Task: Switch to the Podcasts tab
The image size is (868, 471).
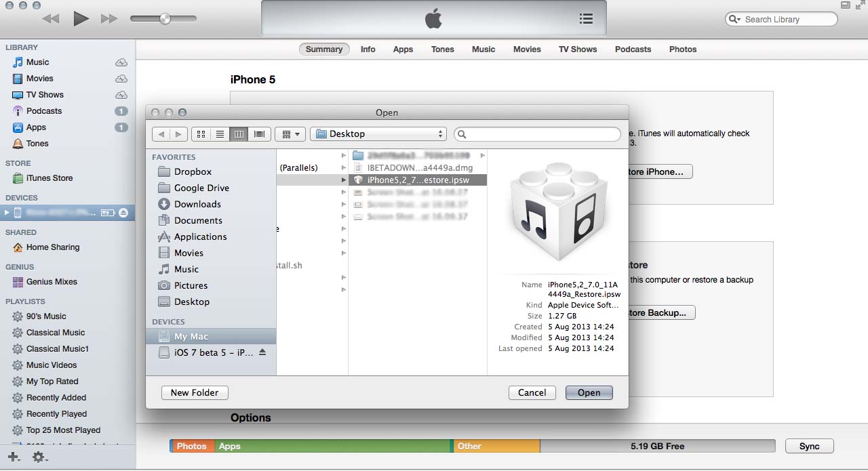Action: 633,49
